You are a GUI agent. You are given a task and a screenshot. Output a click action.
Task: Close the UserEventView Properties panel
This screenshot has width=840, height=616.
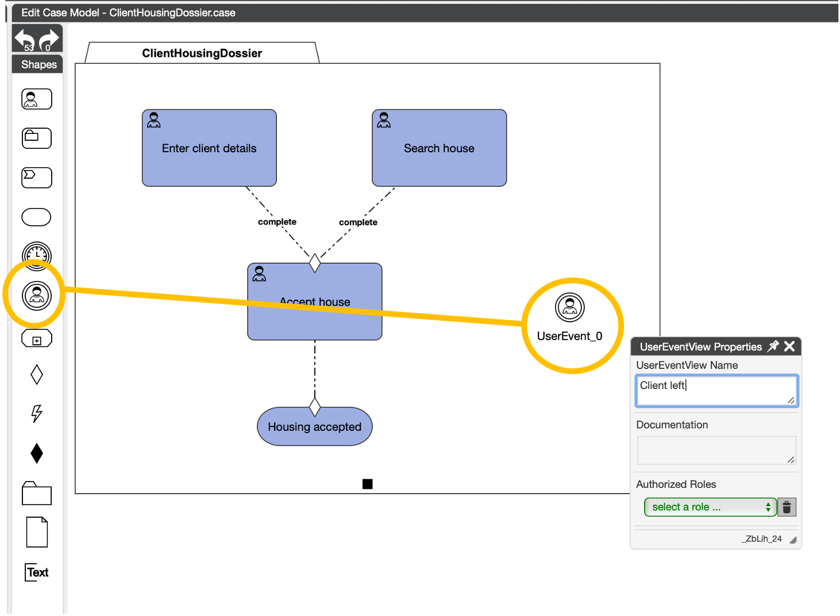click(x=789, y=346)
